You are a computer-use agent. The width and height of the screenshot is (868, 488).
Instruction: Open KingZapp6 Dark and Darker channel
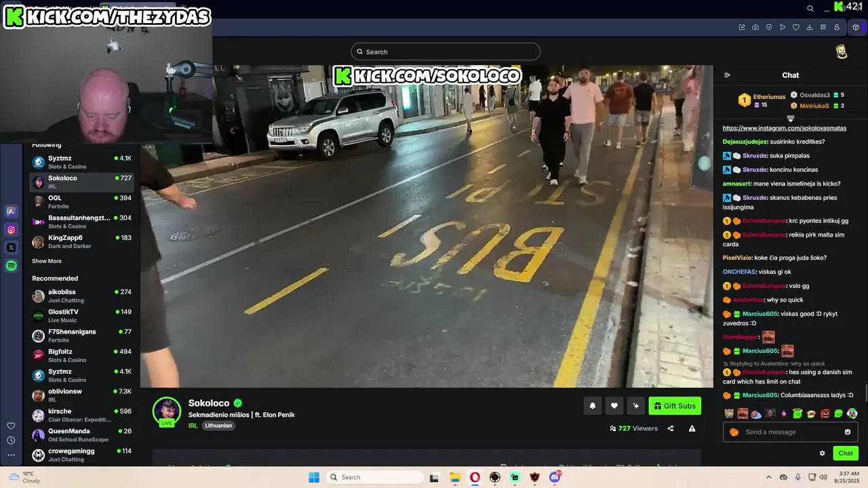(82, 241)
